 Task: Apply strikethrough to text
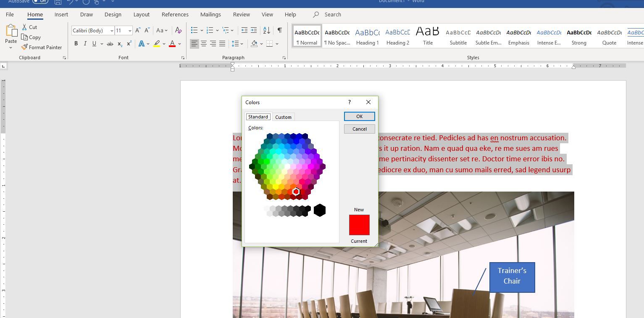click(x=110, y=44)
